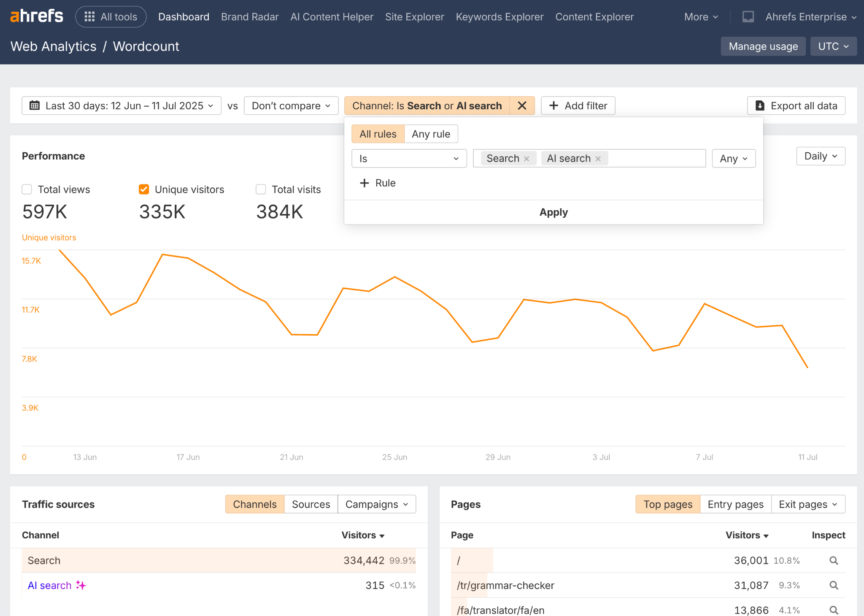Sort Pages by the Visitors column header
This screenshot has height=616, width=864.
(x=746, y=535)
